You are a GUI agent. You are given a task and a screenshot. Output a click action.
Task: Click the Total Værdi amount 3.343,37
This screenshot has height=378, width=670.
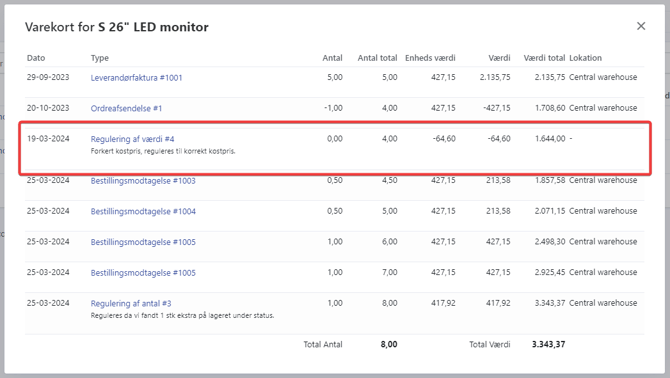pos(549,344)
